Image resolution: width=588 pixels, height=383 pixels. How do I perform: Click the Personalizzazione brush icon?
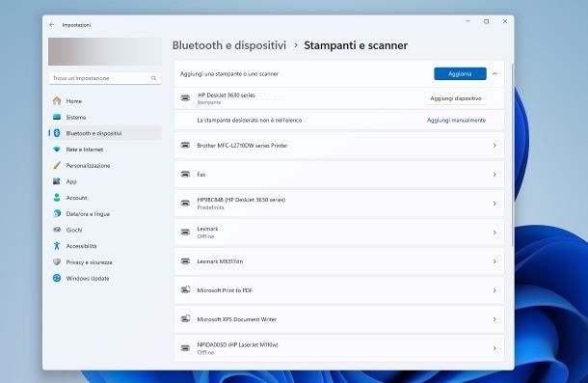(57, 165)
